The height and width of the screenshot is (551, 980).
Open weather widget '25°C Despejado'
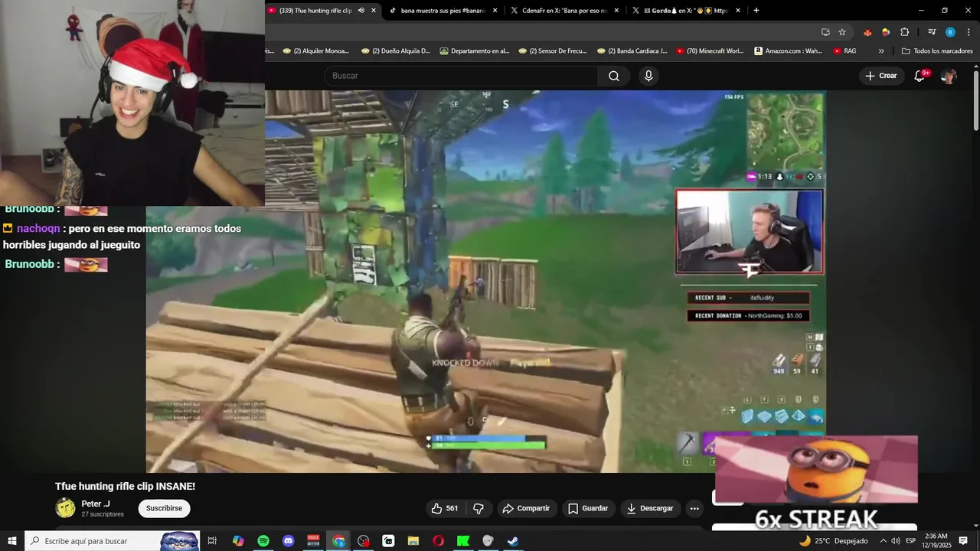click(833, 541)
